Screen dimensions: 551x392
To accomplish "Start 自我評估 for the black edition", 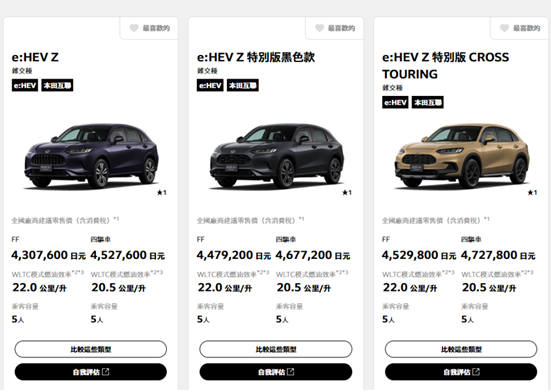I will [x=276, y=372].
